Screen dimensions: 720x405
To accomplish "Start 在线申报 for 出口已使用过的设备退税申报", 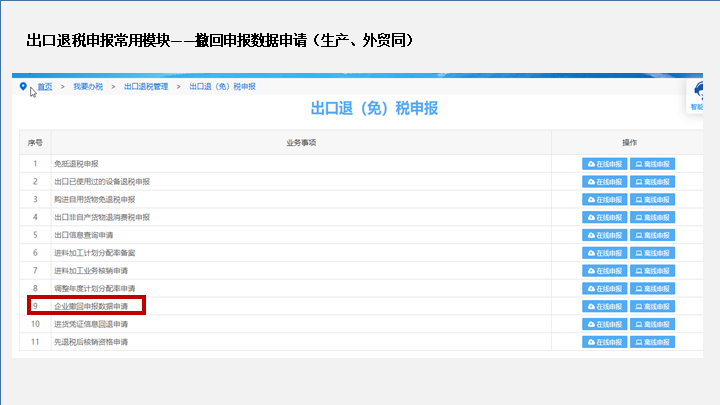I will [604, 182].
